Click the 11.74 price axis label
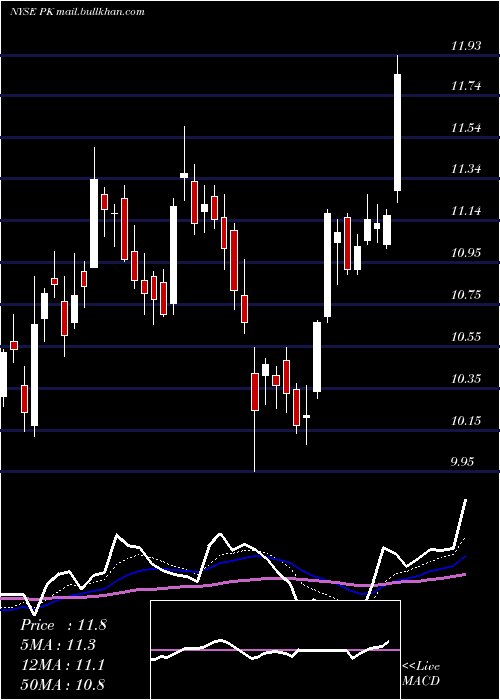This screenshot has height=700, width=500. (466, 86)
